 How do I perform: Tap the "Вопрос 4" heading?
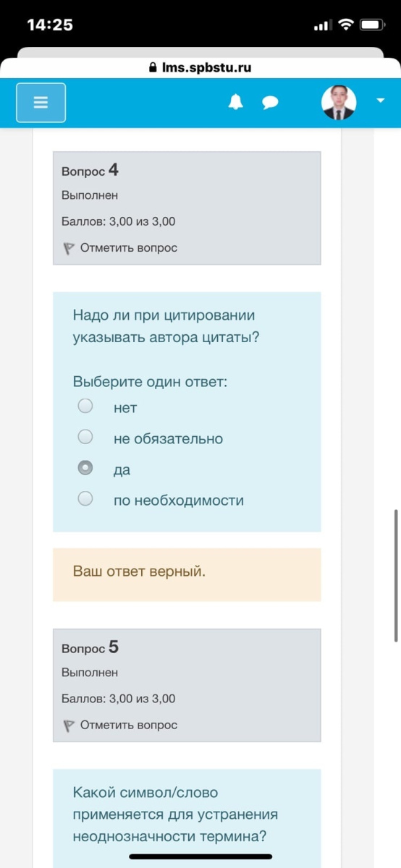[x=90, y=171]
